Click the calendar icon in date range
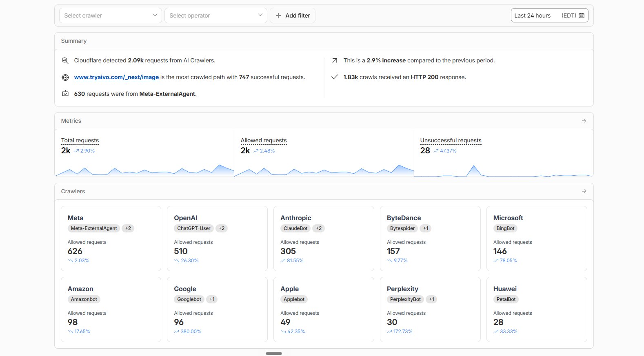The height and width of the screenshot is (356, 644). click(x=582, y=15)
